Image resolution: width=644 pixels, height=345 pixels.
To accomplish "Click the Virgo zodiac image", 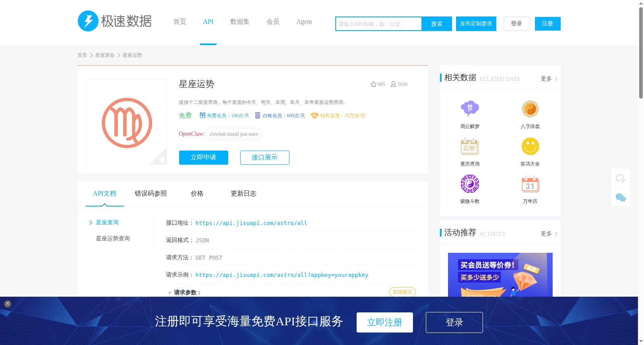I will [x=126, y=122].
